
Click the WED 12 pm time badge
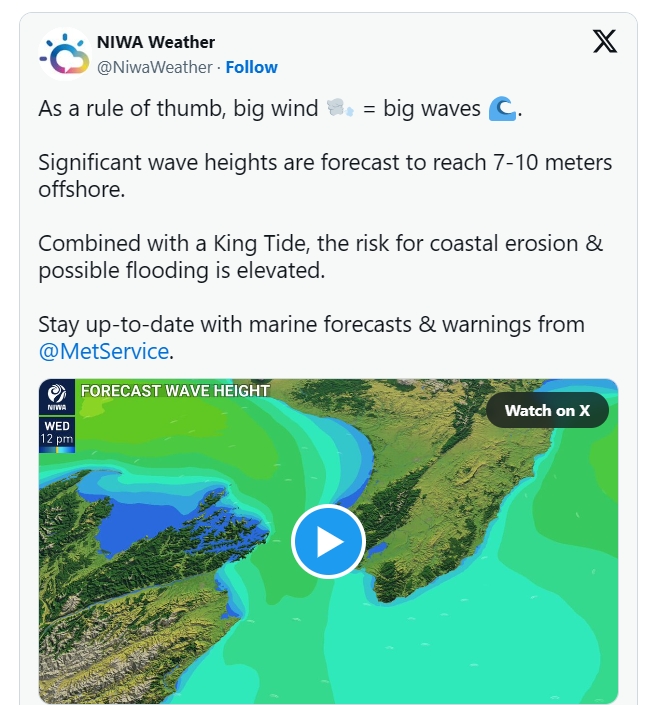57,432
